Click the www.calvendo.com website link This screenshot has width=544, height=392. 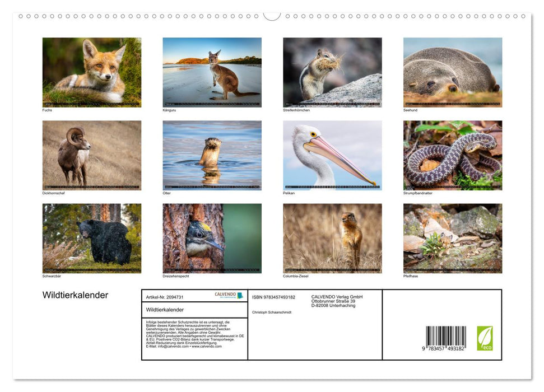pos(206,347)
